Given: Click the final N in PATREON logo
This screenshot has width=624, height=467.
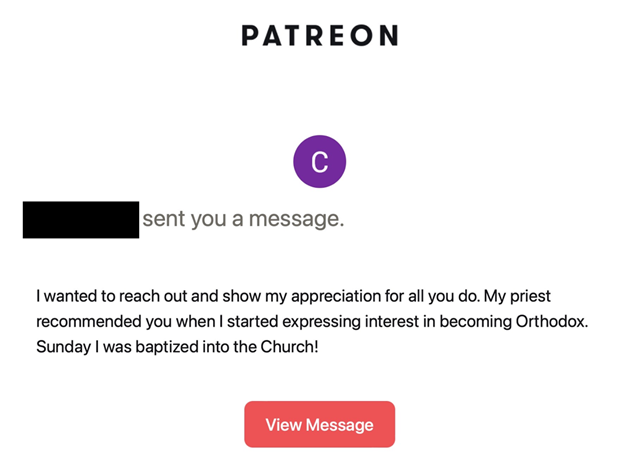Looking at the screenshot, I should tap(389, 35).
